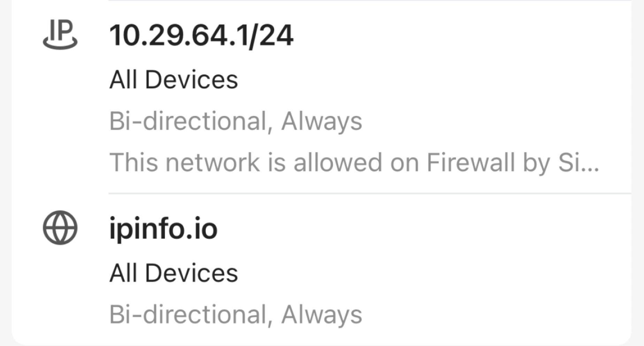Screen dimensions: 644x346
Task: Click the word Firewall in the note
Action: pyautogui.click(x=470, y=163)
